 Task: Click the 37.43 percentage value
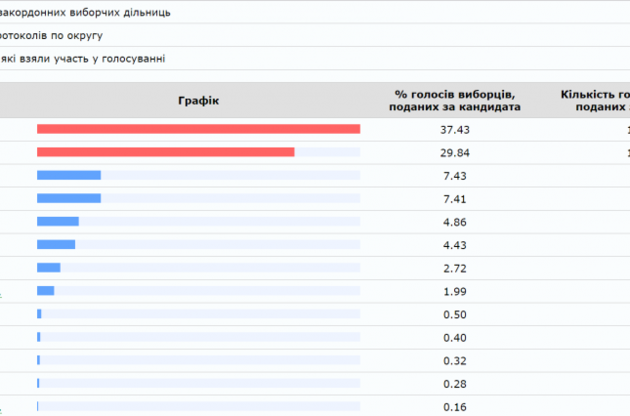[455, 130]
